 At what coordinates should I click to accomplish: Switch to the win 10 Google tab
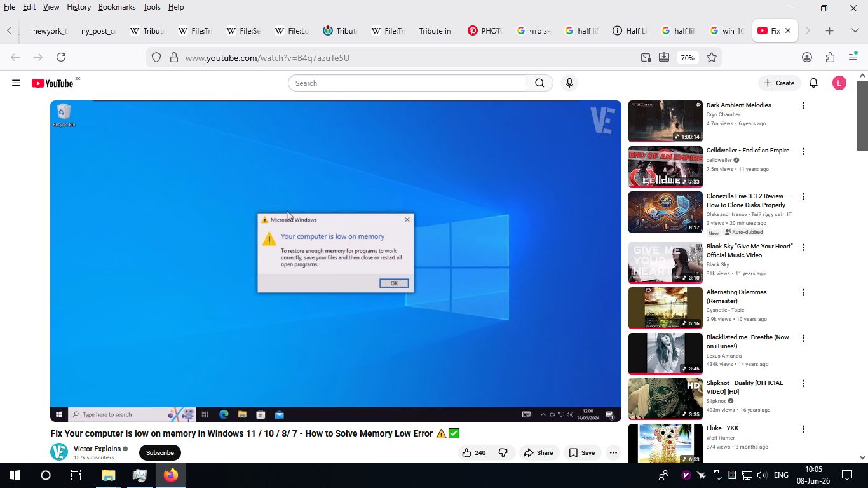[x=726, y=30]
